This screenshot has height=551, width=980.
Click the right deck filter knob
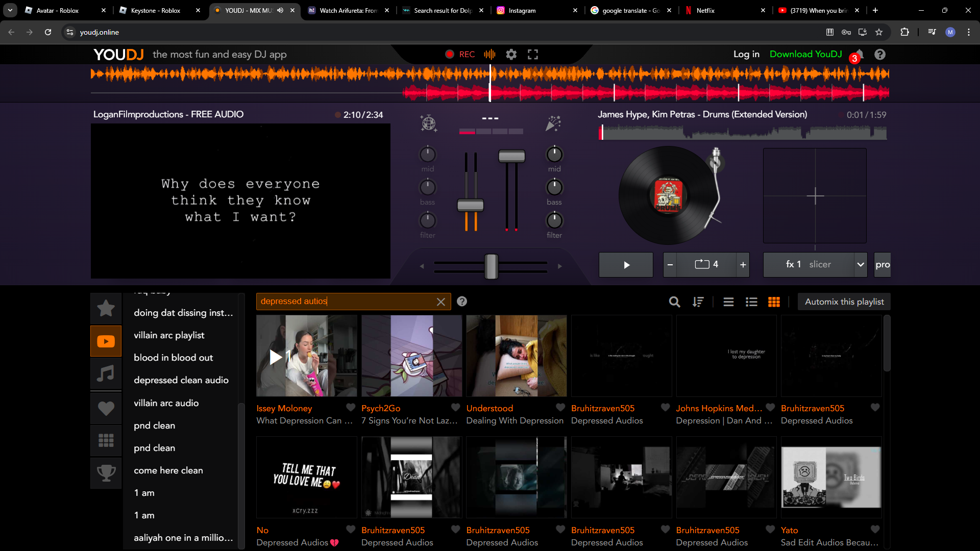pos(554,220)
